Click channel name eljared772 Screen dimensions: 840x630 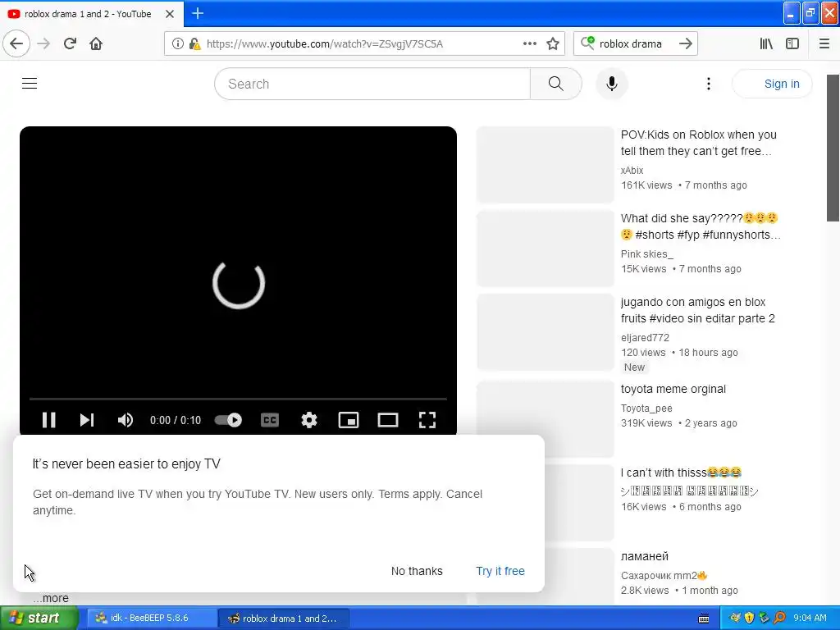pos(645,337)
